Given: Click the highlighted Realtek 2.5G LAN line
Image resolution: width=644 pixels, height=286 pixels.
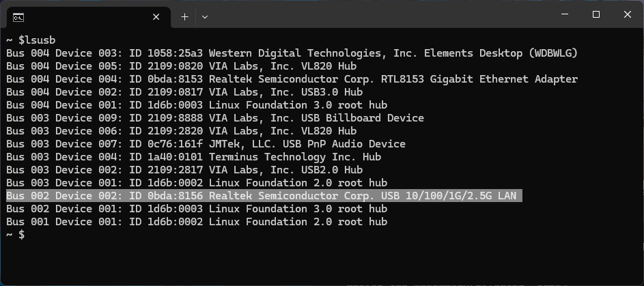Looking at the screenshot, I should [264, 196].
